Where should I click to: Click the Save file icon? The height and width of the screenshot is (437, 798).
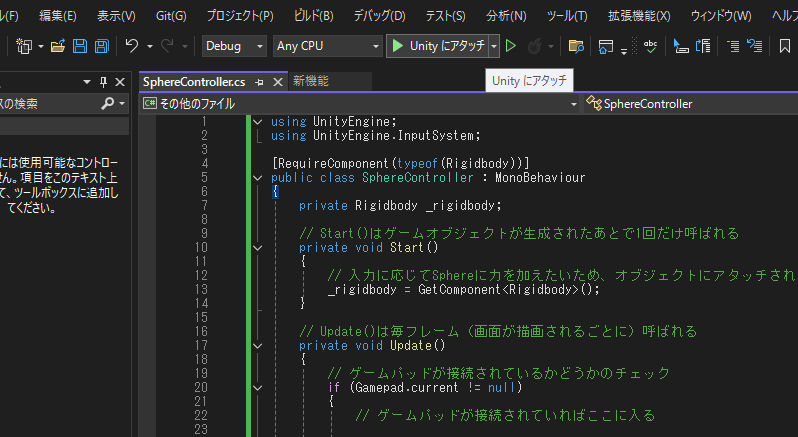click(78, 46)
